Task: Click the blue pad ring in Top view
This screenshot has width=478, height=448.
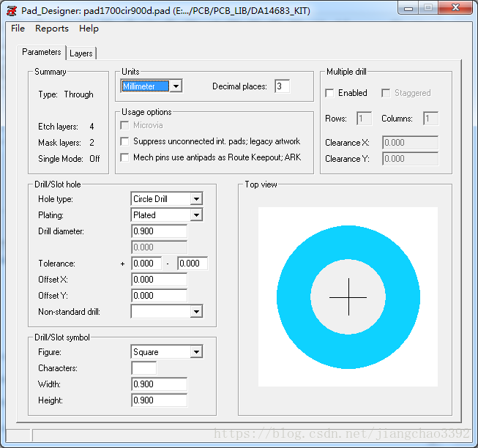Action: 293,297
